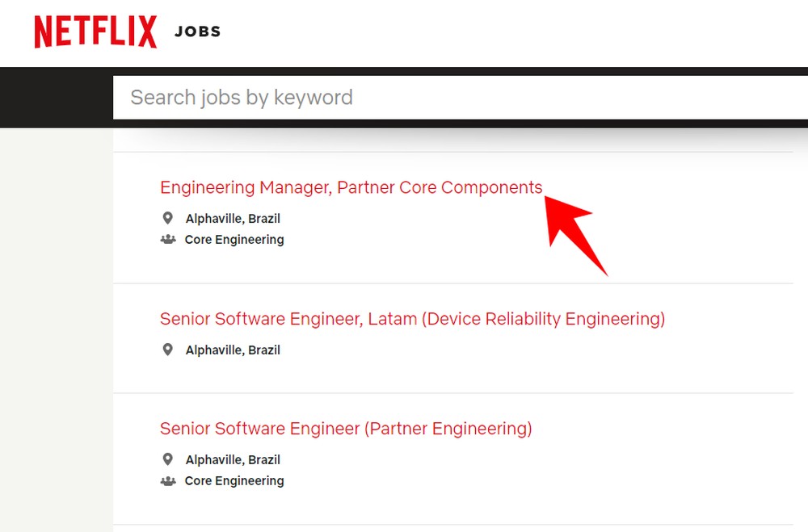Select the location pin near Senior Software Engineer Latam

tap(168, 349)
